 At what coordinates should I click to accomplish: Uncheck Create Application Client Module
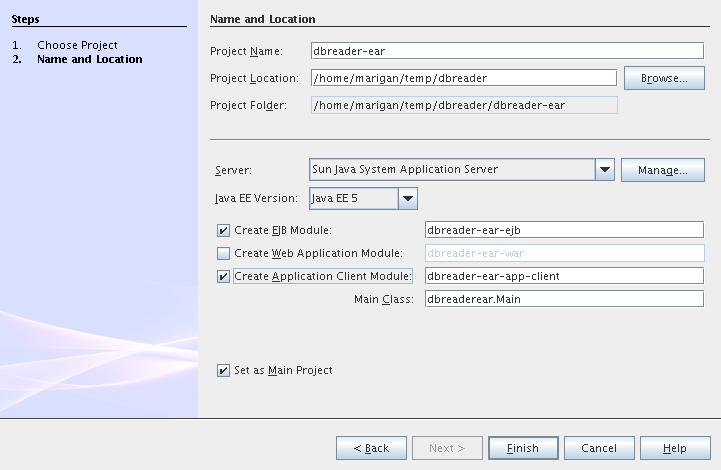223,276
